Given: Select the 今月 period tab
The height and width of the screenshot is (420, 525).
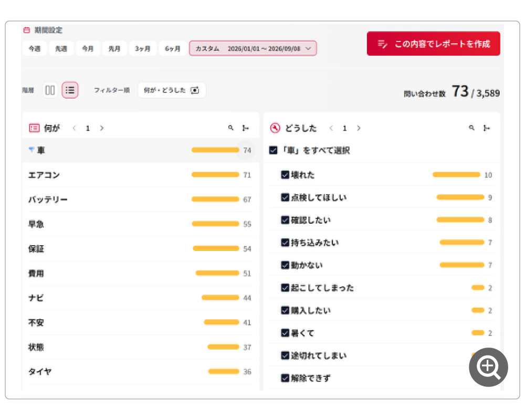Looking at the screenshot, I should pyautogui.click(x=88, y=49).
